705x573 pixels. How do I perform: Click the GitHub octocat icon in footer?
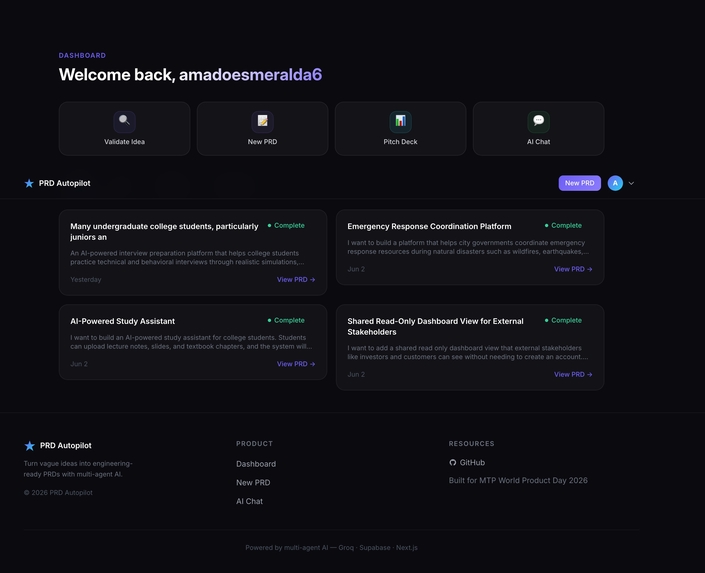click(x=452, y=462)
